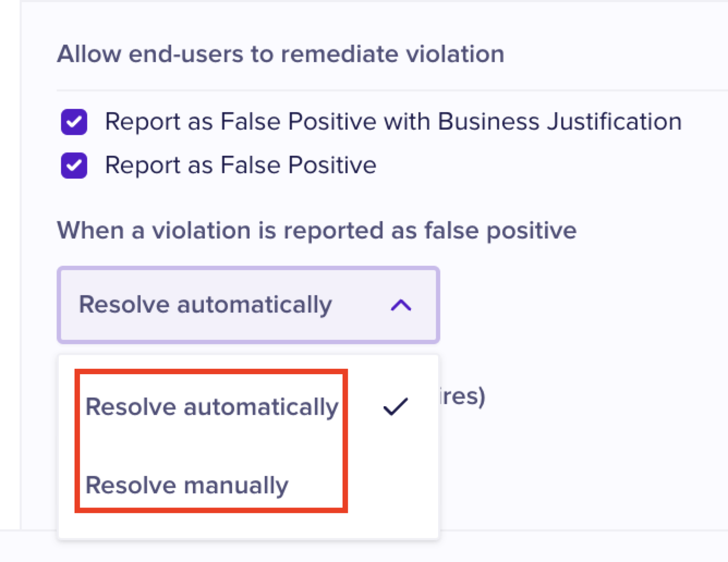Screen dimensions: 728x562
Task: Collapse dropdown using the purple chevron arrow
Action: point(401,305)
